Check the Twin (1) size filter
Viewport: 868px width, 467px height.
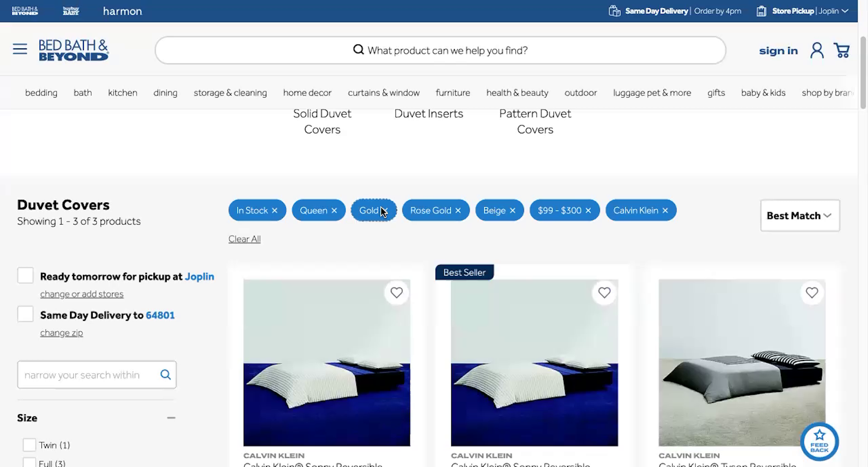tap(29, 445)
